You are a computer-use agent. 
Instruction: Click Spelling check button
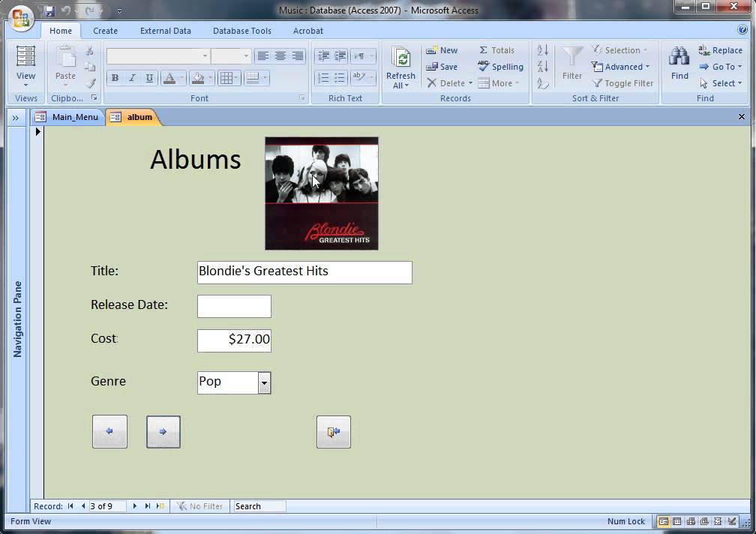[500, 67]
